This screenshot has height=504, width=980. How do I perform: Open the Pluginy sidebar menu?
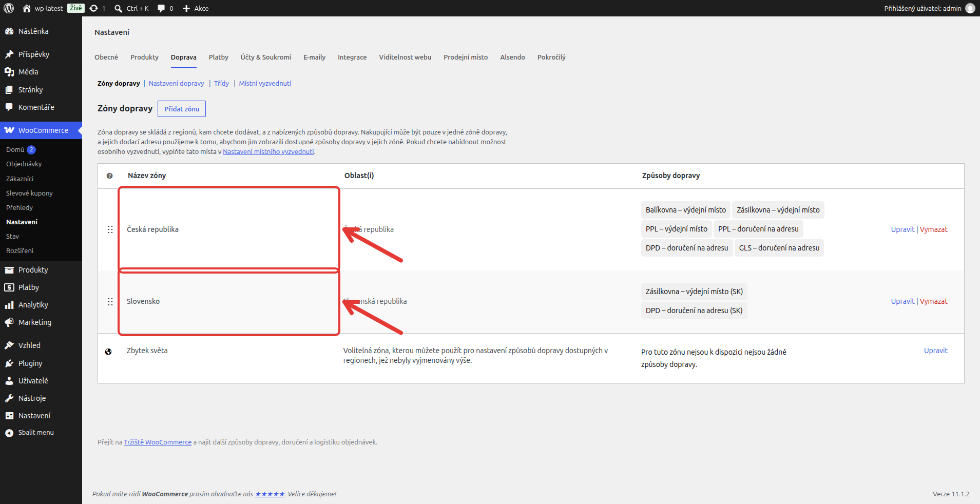coord(30,363)
